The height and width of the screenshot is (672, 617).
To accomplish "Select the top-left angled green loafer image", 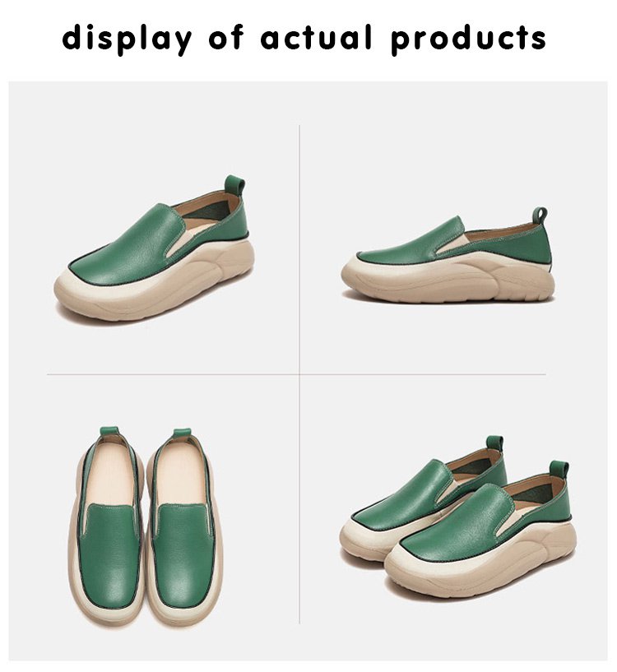I will [155, 249].
